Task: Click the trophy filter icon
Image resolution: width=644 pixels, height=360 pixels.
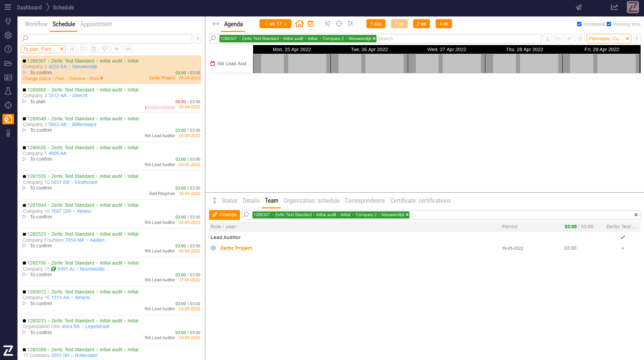Action: click(x=105, y=49)
